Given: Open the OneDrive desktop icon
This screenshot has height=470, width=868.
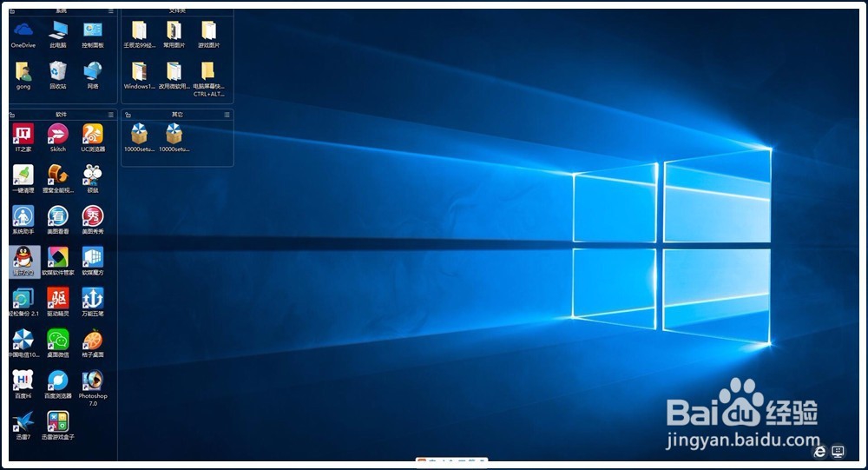Looking at the screenshot, I should tap(23, 35).
